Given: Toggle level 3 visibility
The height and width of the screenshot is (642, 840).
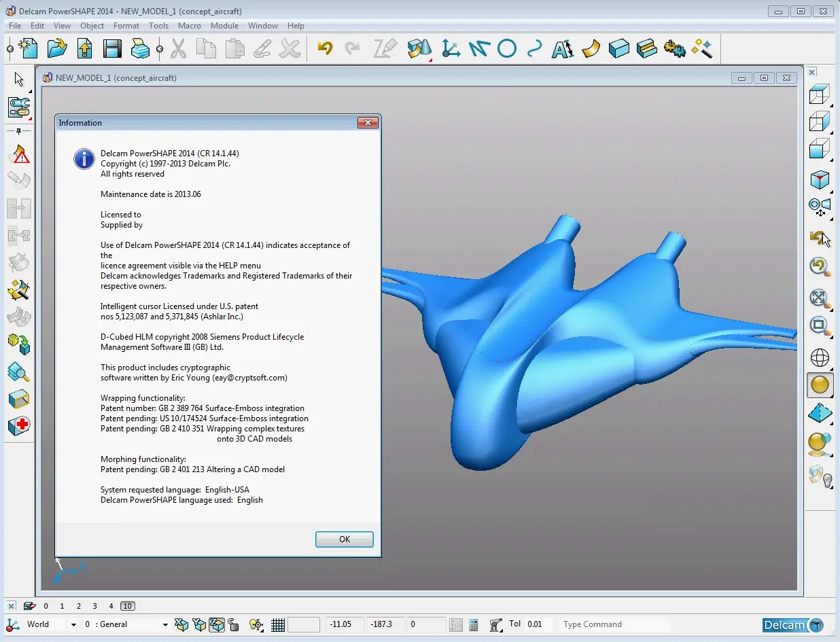Looking at the screenshot, I should [x=94, y=606].
